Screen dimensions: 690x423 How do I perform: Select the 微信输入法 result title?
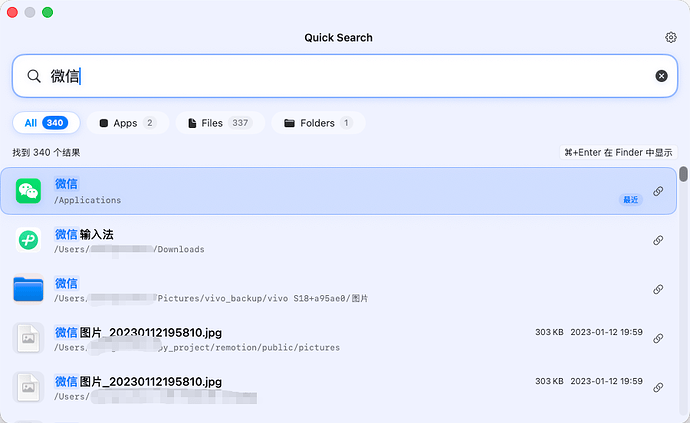[84, 234]
